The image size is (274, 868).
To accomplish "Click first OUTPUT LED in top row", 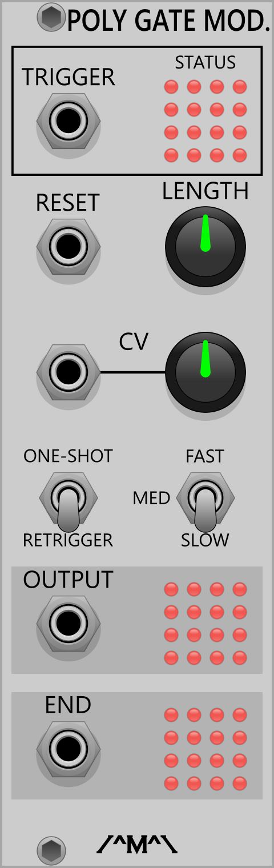I will (171, 589).
